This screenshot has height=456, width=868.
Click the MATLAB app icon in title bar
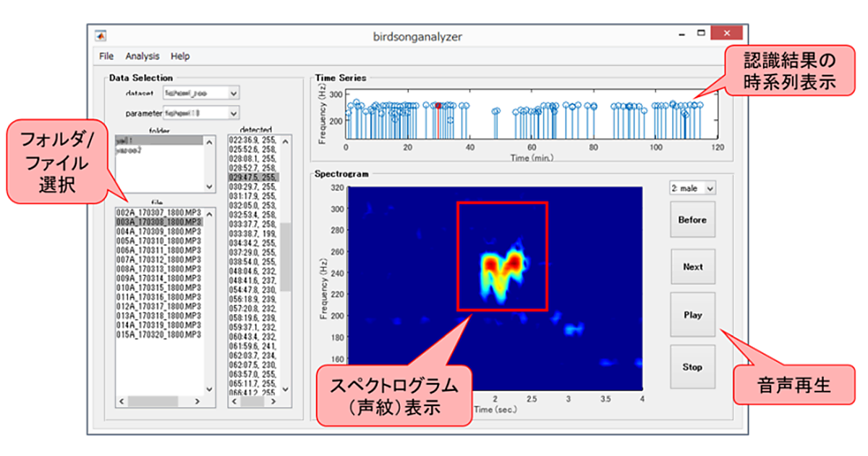(x=101, y=36)
